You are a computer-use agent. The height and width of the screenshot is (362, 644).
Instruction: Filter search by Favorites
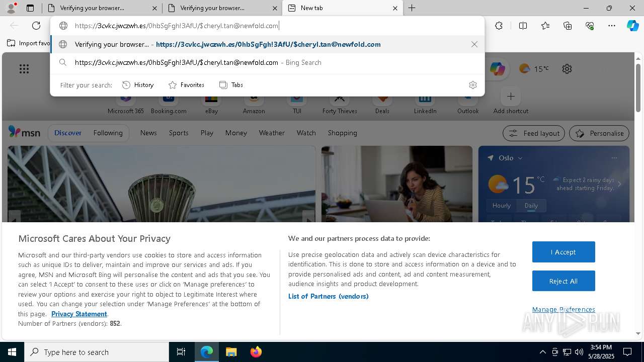coord(186,85)
